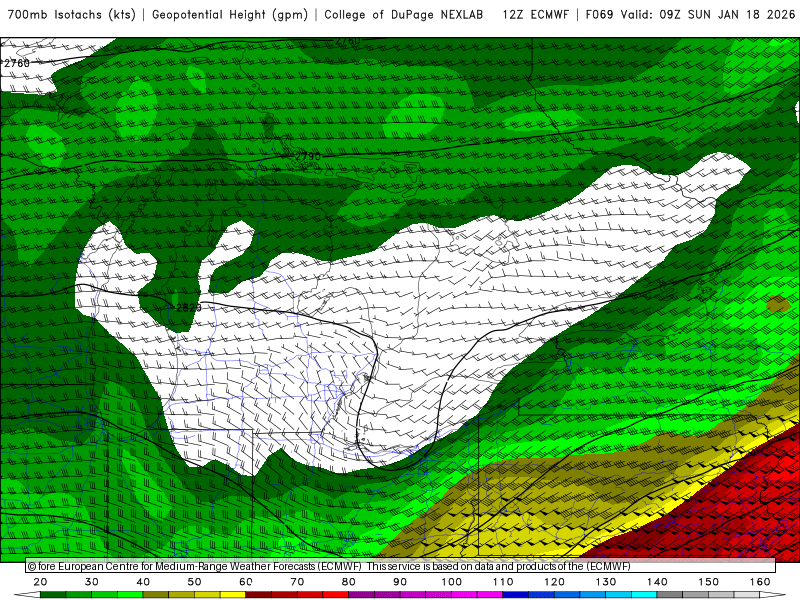Select the cyan legend swatch
Viewport: 800px width, 600px height.
coord(644,594)
